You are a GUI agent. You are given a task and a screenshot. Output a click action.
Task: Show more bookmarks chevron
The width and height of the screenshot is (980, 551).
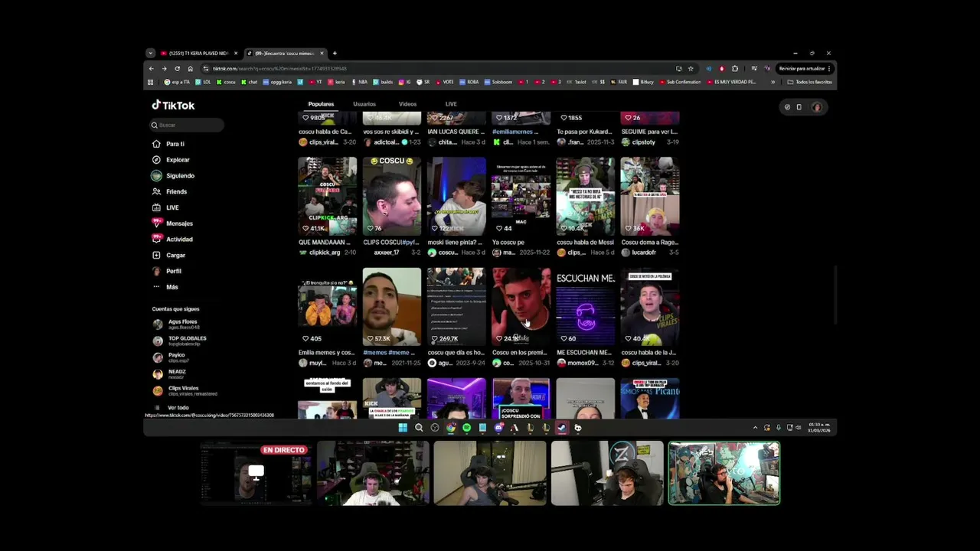pyautogui.click(x=773, y=82)
